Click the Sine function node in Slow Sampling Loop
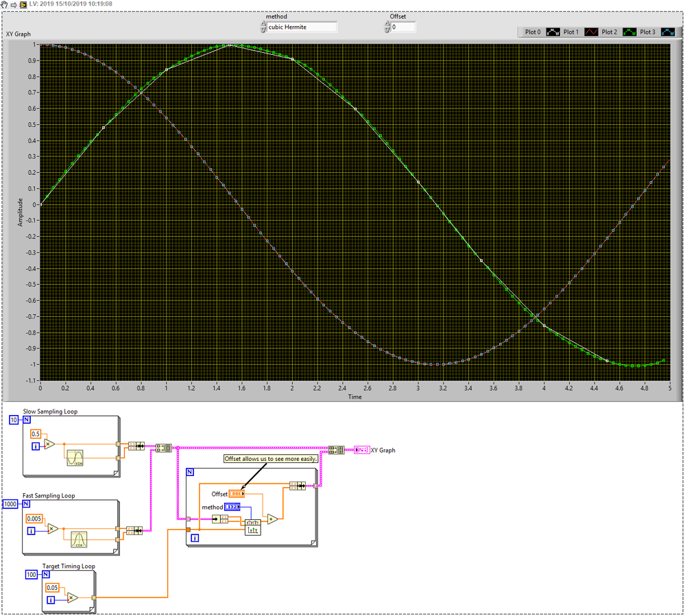 pyautogui.click(x=75, y=458)
